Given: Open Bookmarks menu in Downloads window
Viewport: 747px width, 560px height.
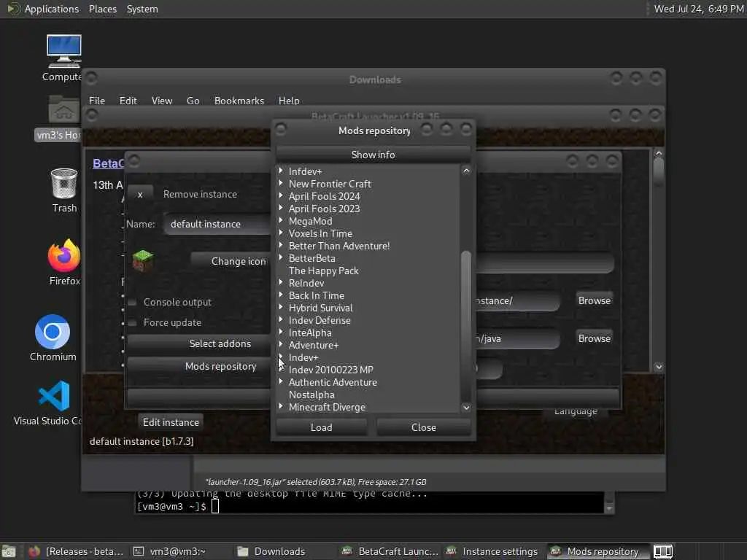Looking at the screenshot, I should coord(239,101).
